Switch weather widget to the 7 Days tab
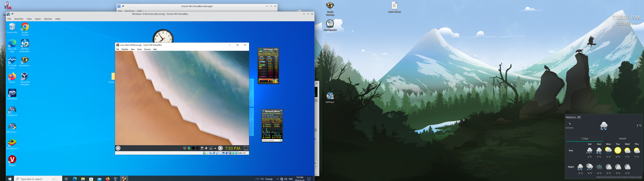Image resolution: width=644 pixels, height=181 pixels. coord(585,138)
